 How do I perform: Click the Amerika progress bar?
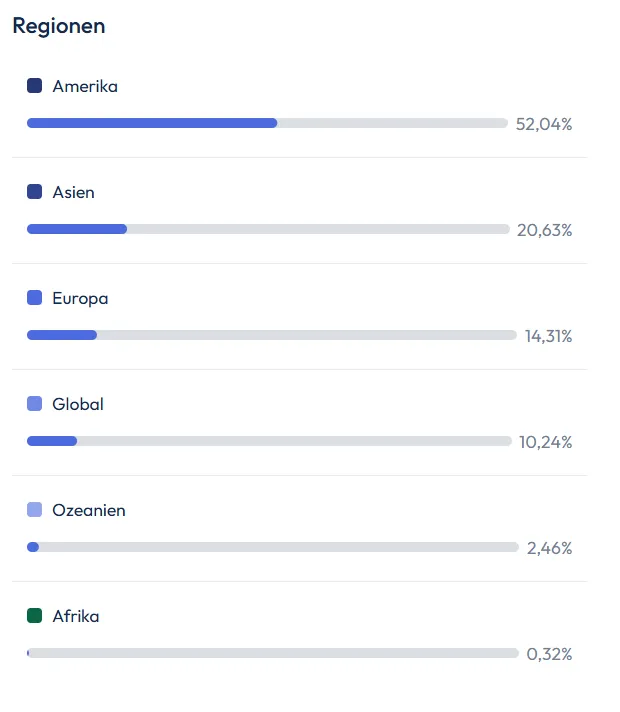tap(267, 123)
